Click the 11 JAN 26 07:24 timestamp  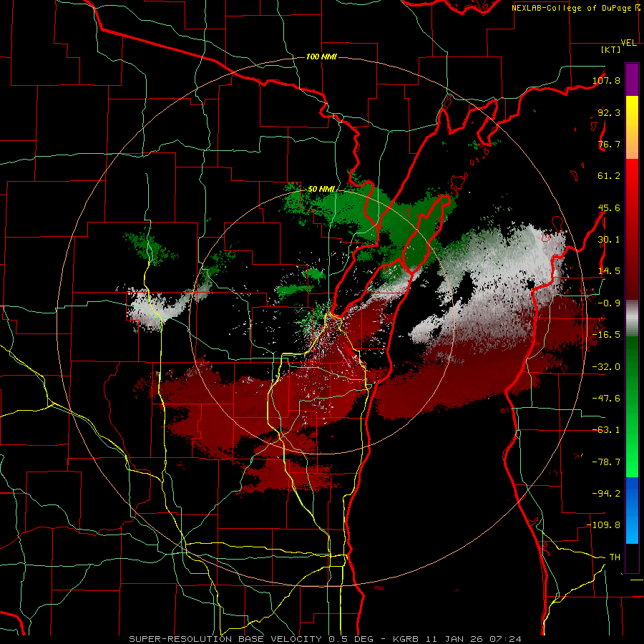pos(473,639)
